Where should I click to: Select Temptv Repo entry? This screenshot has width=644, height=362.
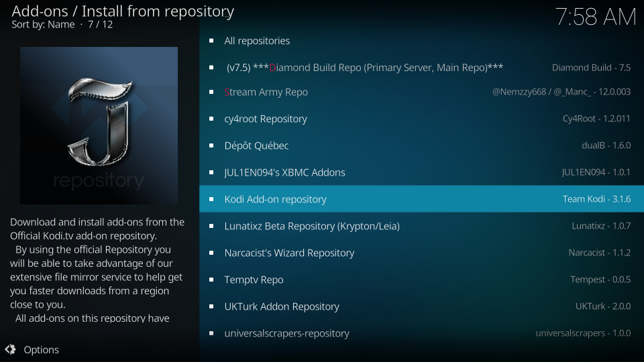(x=254, y=280)
